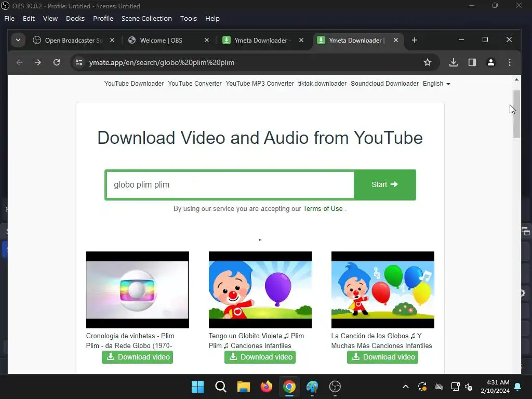Open the Docks menu in OBS
Screen dimensions: 532x399
click(75, 18)
